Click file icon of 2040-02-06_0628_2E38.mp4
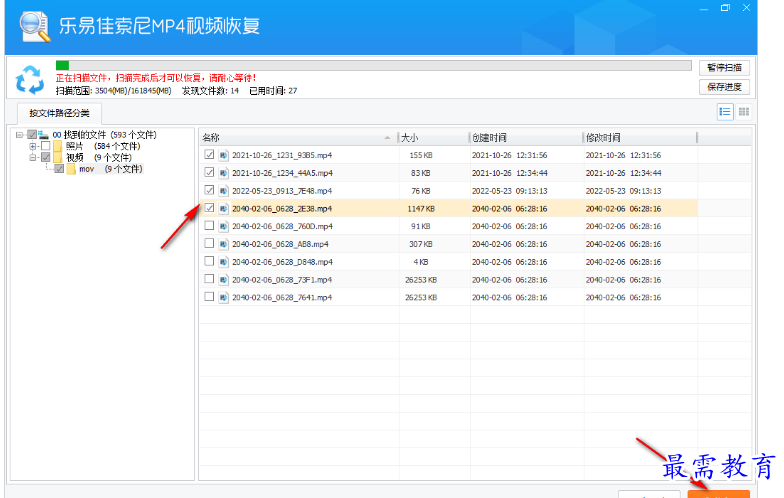784x498 pixels. pyautogui.click(x=224, y=208)
